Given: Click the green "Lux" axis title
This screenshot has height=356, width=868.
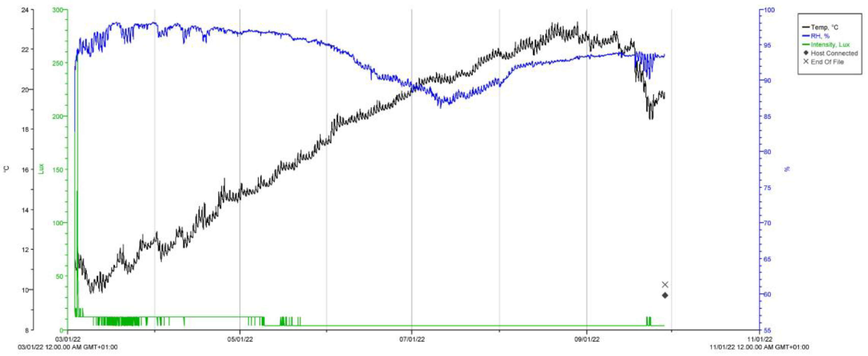Looking at the screenshot, I should [42, 168].
